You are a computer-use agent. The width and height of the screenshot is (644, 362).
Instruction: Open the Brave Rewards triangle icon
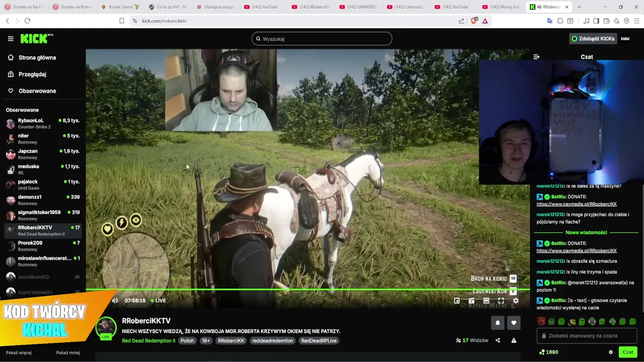coord(485,21)
